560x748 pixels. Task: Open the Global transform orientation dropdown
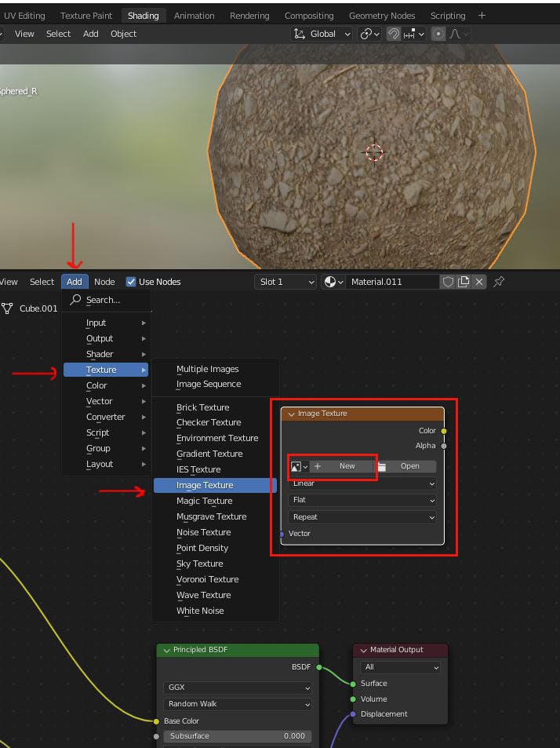(322, 34)
